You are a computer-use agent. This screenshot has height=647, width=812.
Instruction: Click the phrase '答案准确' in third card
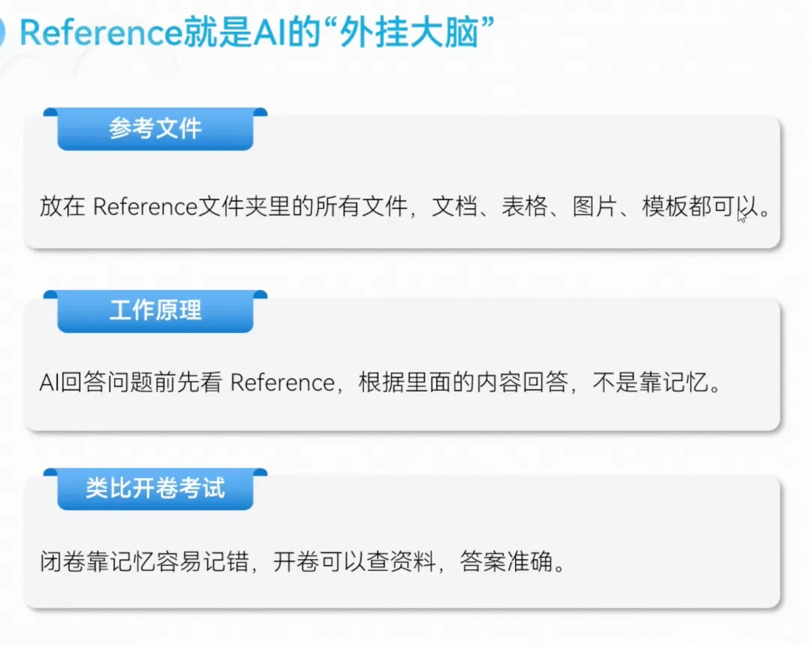(507, 561)
